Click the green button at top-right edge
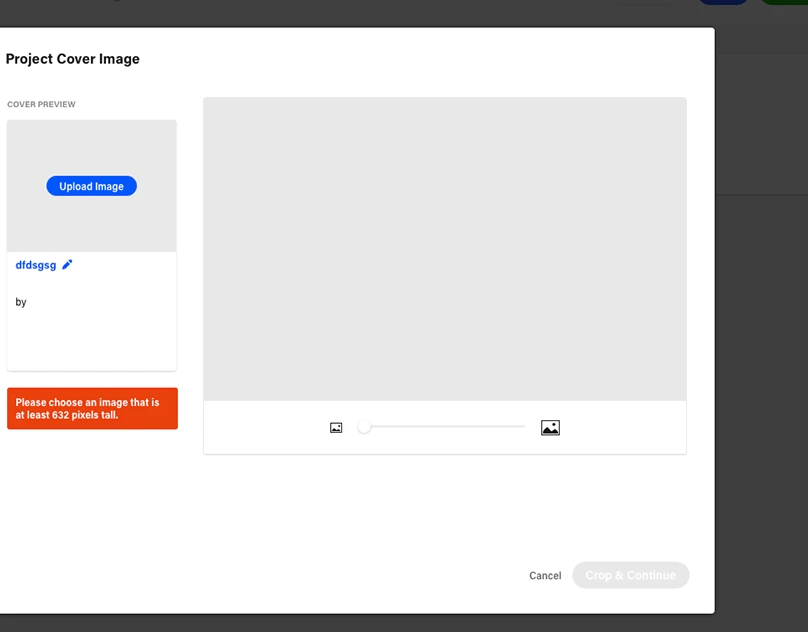This screenshot has width=808, height=632. [x=785, y=2]
